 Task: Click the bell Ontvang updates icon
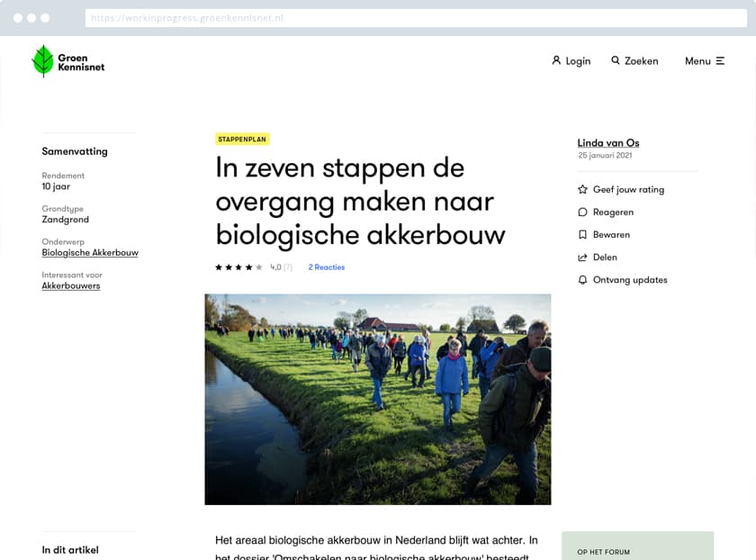[582, 280]
